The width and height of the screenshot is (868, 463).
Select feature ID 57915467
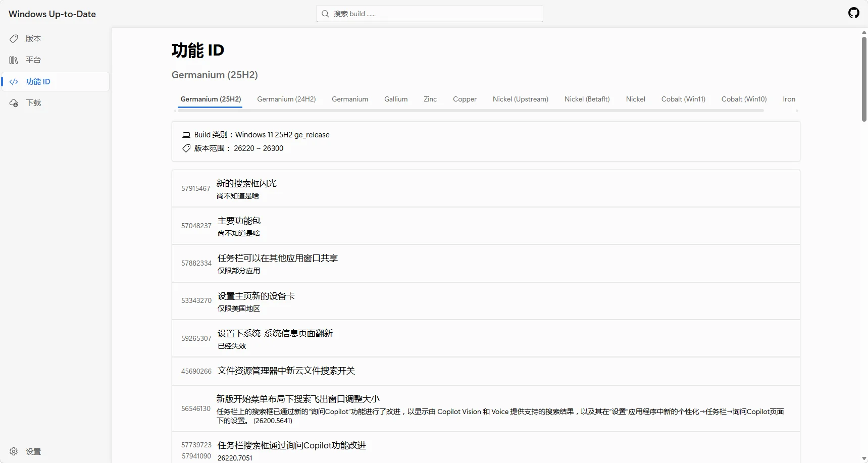(196, 188)
